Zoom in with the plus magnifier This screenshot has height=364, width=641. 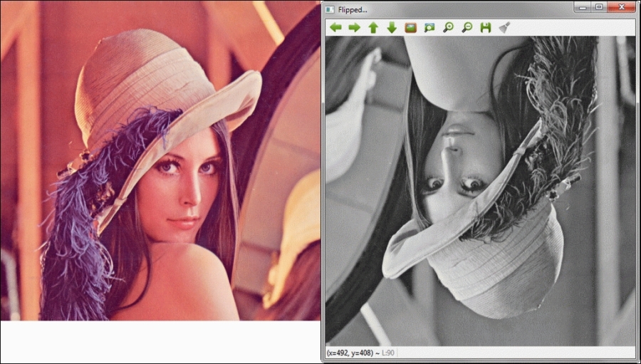448,27
